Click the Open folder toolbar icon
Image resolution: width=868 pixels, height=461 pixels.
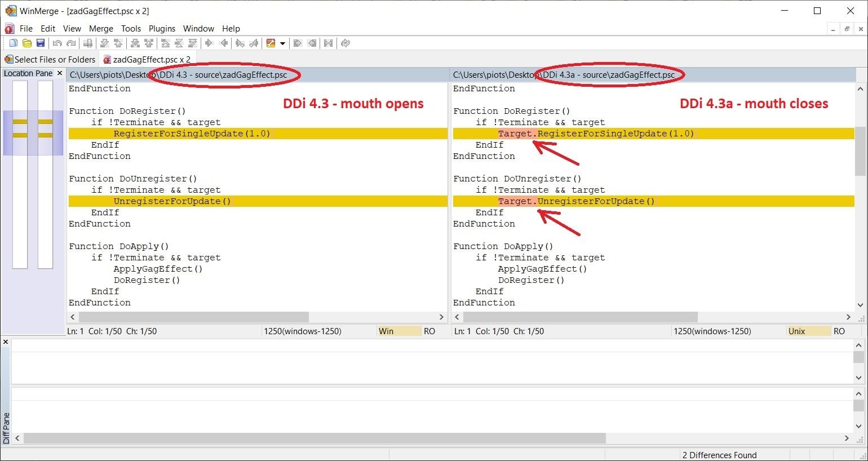click(26, 43)
